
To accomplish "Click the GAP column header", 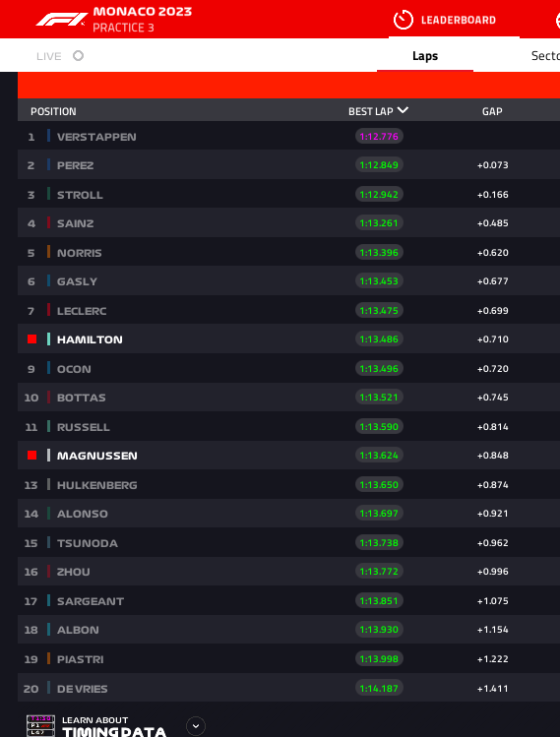I will click(x=492, y=111).
